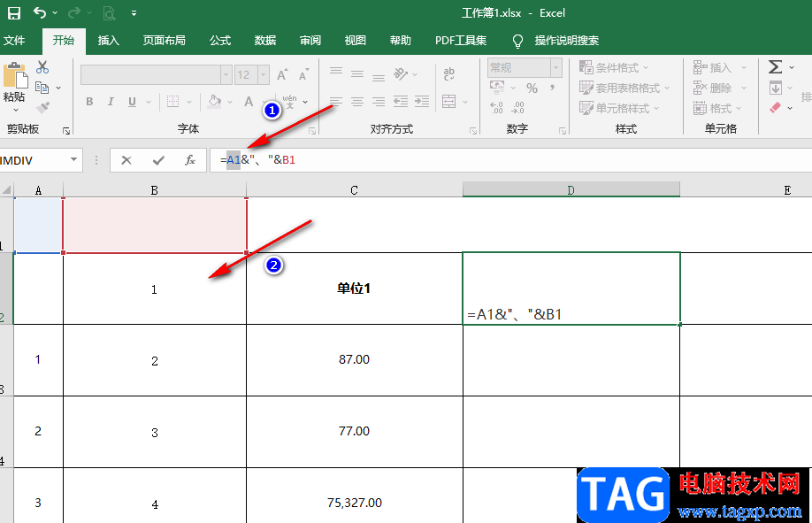Click the Cancel X formula button
The image size is (812, 523).
(x=126, y=160)
